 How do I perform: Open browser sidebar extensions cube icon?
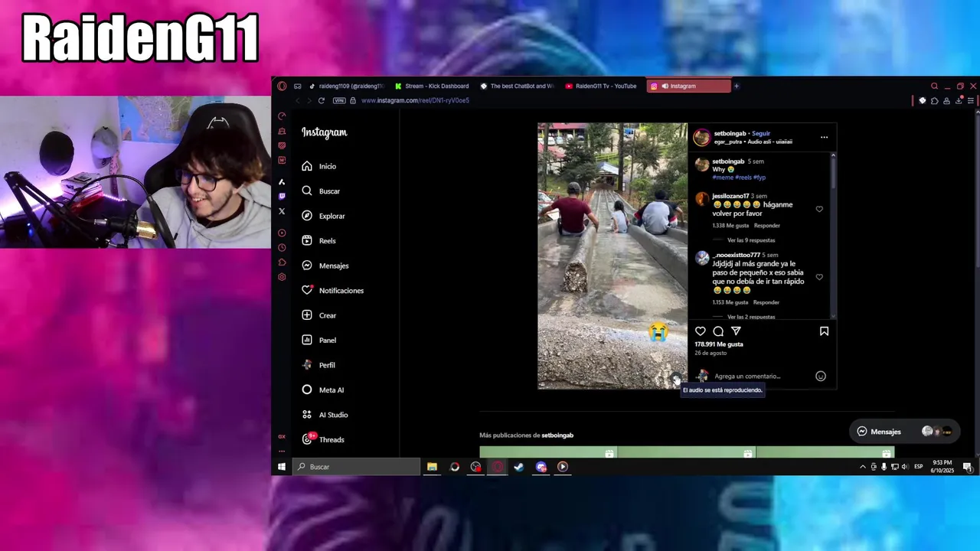(x=282, y=262)
